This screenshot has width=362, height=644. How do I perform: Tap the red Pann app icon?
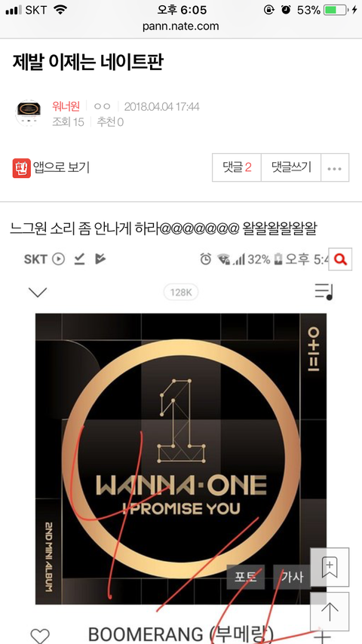point(21,168)
